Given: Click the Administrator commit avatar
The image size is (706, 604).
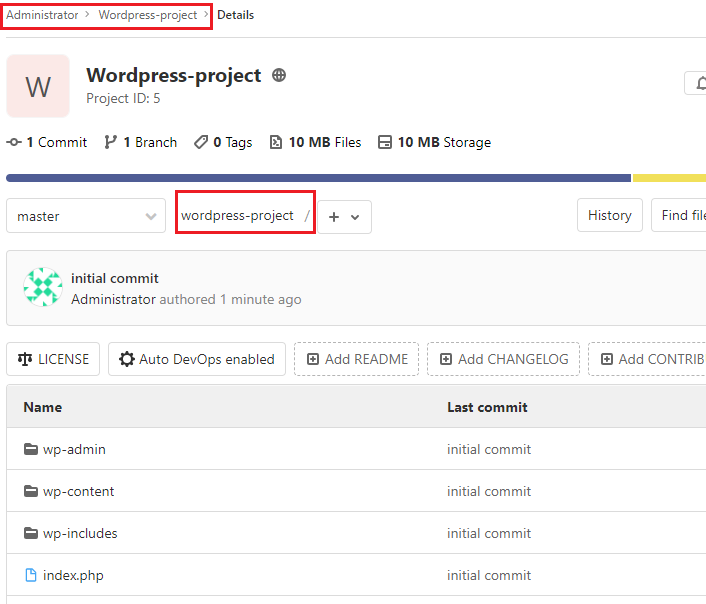Looking at the screenshot, I should [43, 287].
